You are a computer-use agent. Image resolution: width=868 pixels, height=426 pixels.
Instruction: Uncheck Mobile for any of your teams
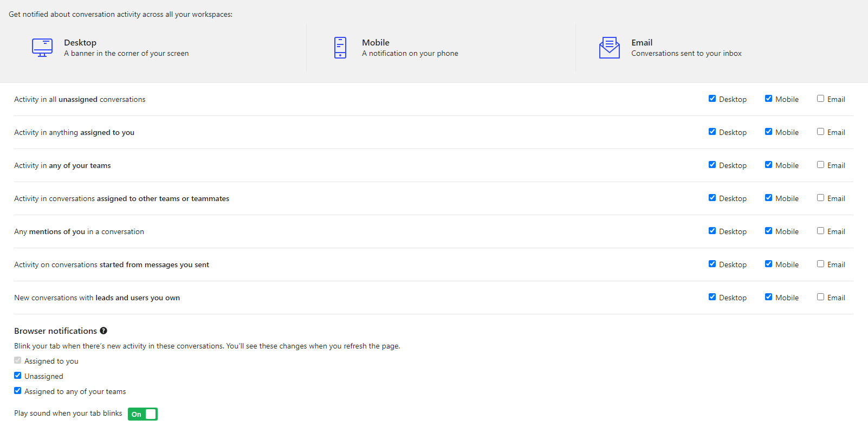(768, 165)
